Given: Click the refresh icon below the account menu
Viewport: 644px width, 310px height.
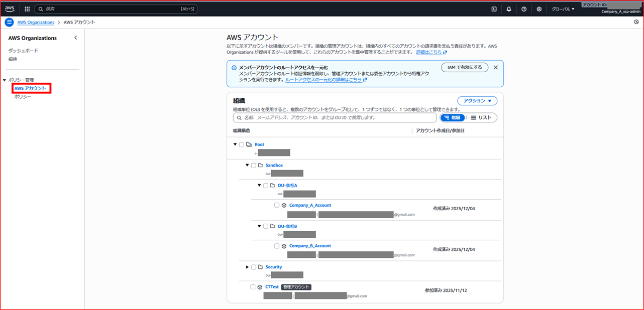Looking at the screenshot, I should [x=636, y=22].
